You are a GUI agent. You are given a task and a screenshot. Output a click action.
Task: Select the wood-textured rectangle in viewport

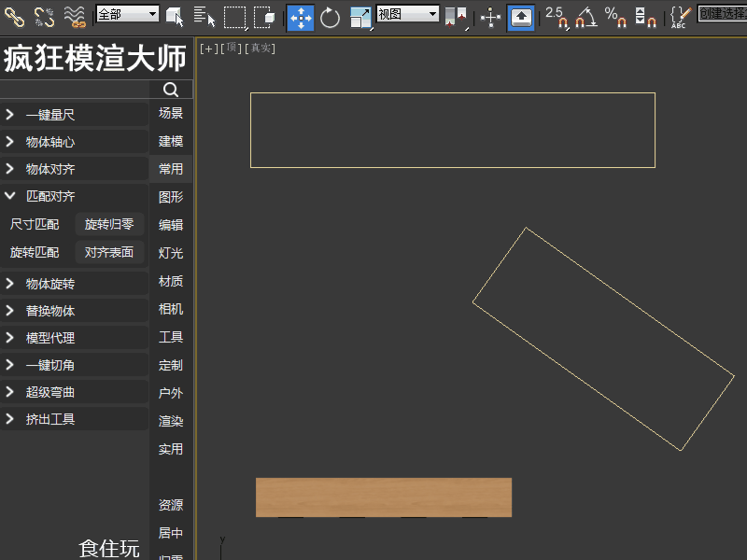pos(384,497)
